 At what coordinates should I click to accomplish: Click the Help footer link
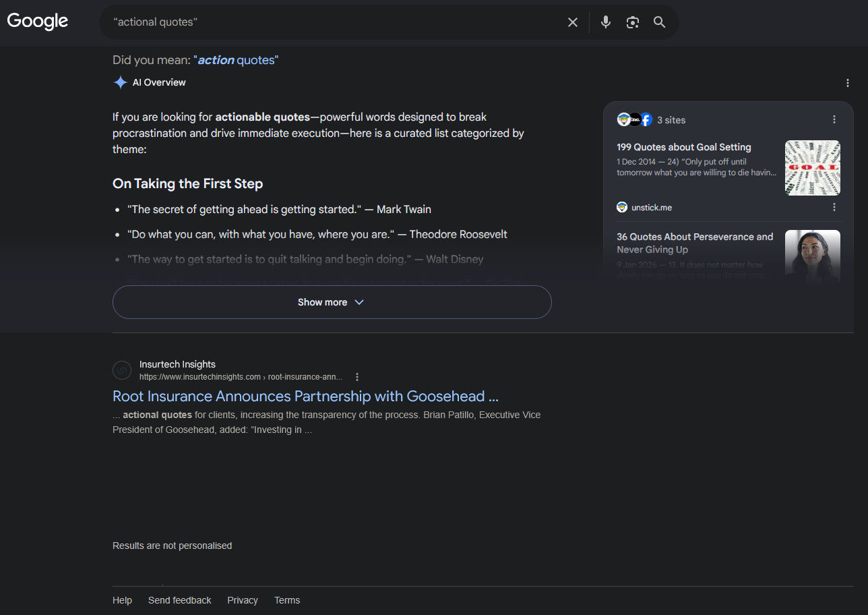(122, 600)
